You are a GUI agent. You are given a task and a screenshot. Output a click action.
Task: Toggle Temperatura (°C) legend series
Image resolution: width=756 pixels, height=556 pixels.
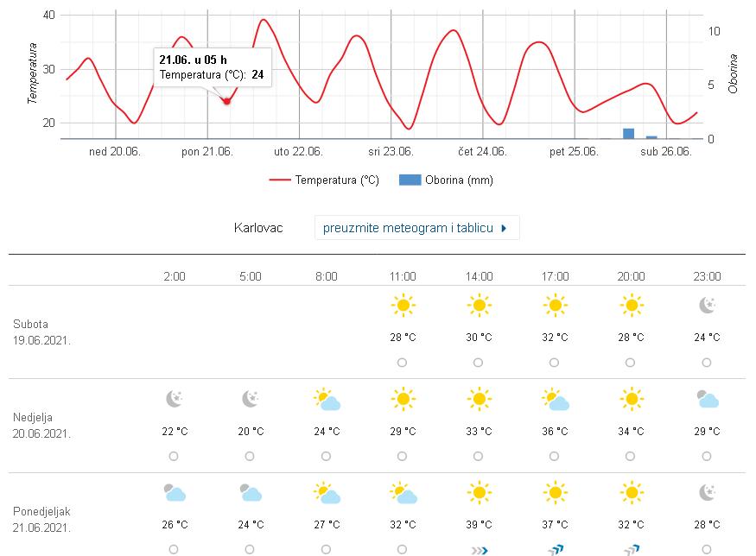tap(324, 180)
